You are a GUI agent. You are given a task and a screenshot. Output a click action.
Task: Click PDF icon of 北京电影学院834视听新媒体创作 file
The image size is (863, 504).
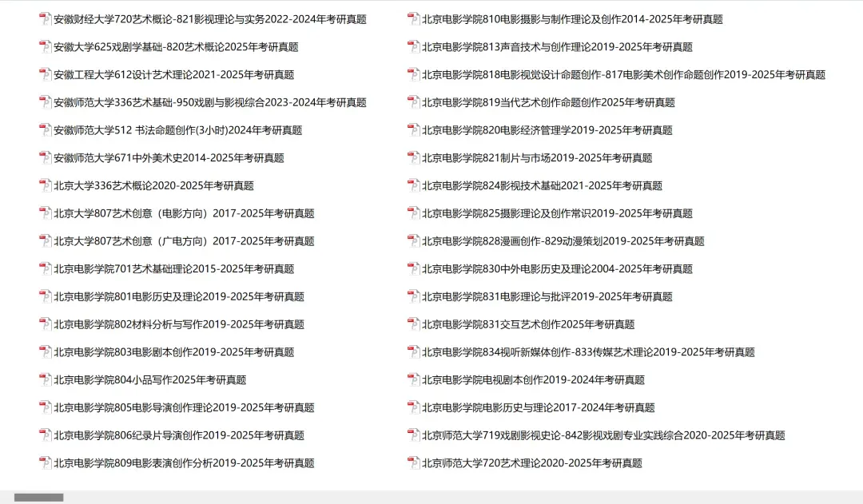413,351
